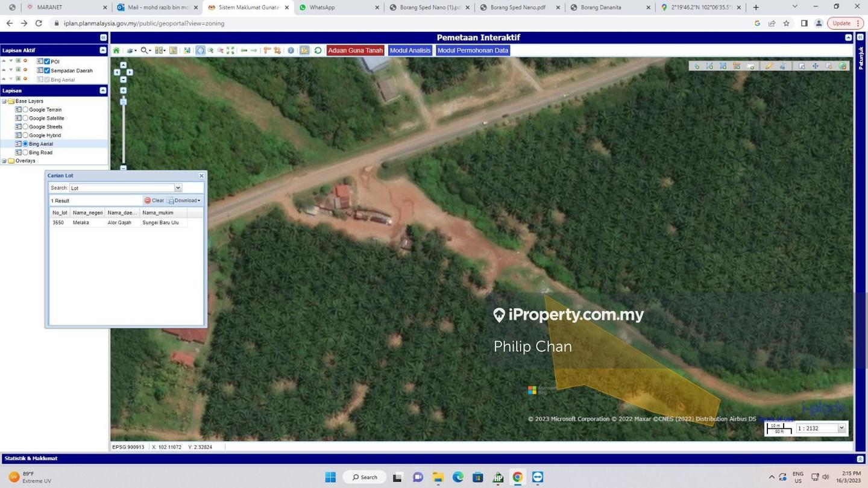Toggle the Sempadan Daerah layer checkbox
This screenshot has width=868, height=488.
click(x=47, y=70)
